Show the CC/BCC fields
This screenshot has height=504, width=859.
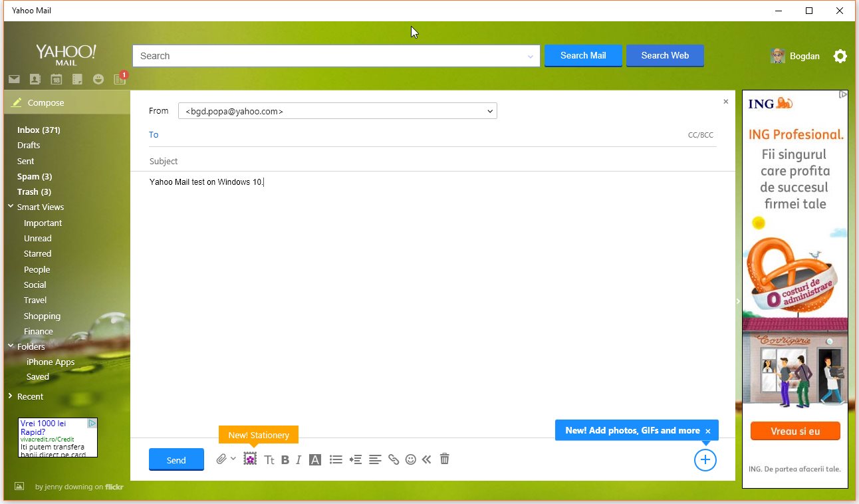click(701, 135)
